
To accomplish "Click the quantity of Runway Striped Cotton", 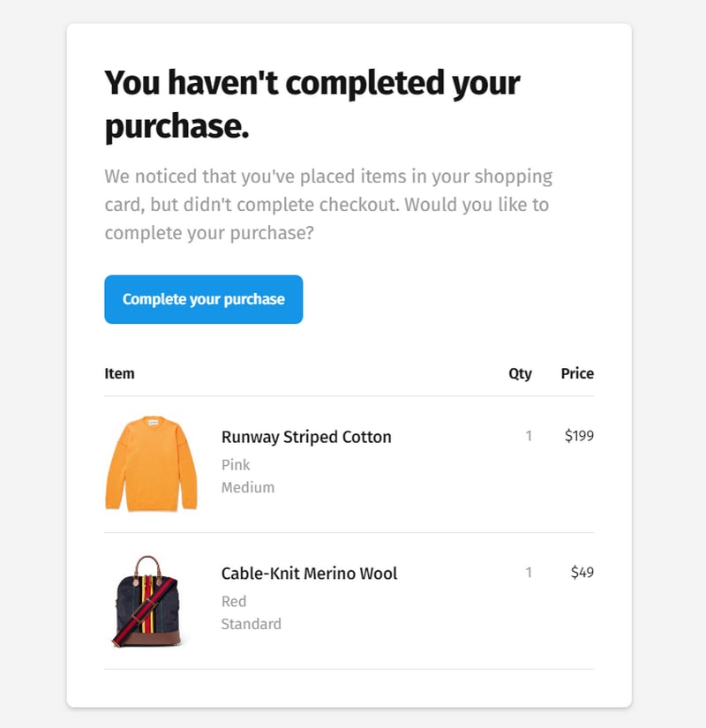I will tap(529, 436).
